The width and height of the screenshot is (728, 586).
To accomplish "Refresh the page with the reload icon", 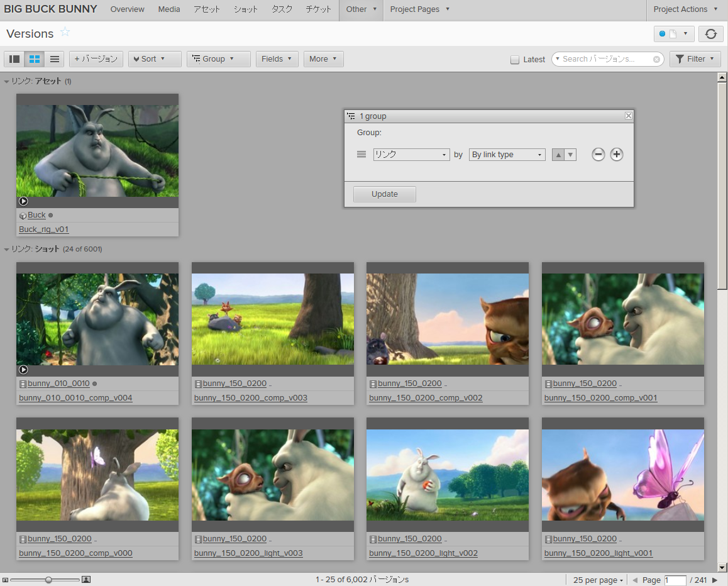I will click(710, 34).
